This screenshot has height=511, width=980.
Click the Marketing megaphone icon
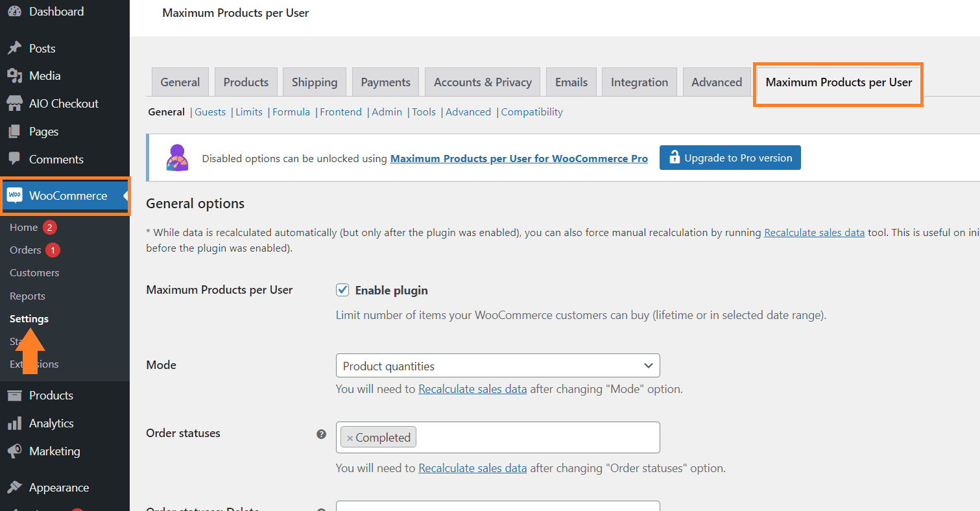pyautogui.click(x=14, y=451)
